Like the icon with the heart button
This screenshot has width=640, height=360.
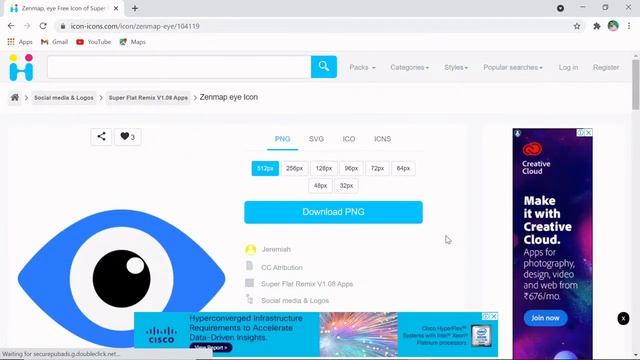[127, 136]
